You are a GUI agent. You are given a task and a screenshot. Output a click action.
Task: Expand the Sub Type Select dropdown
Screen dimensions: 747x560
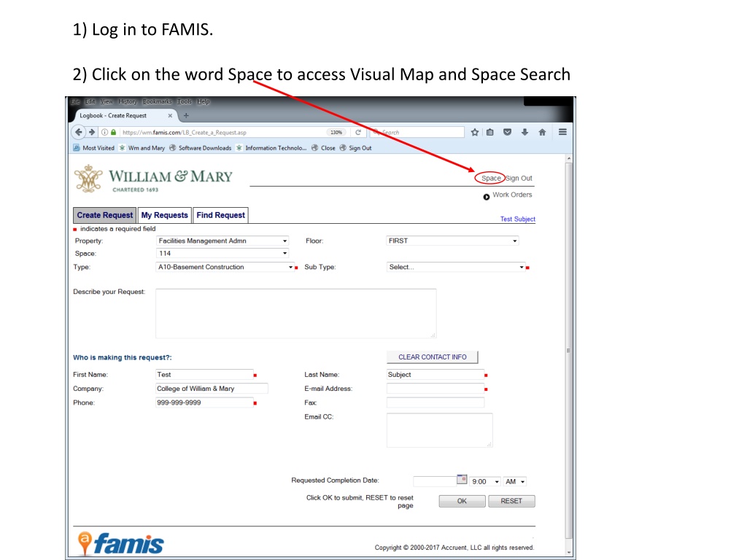click(x=456, y=267)
